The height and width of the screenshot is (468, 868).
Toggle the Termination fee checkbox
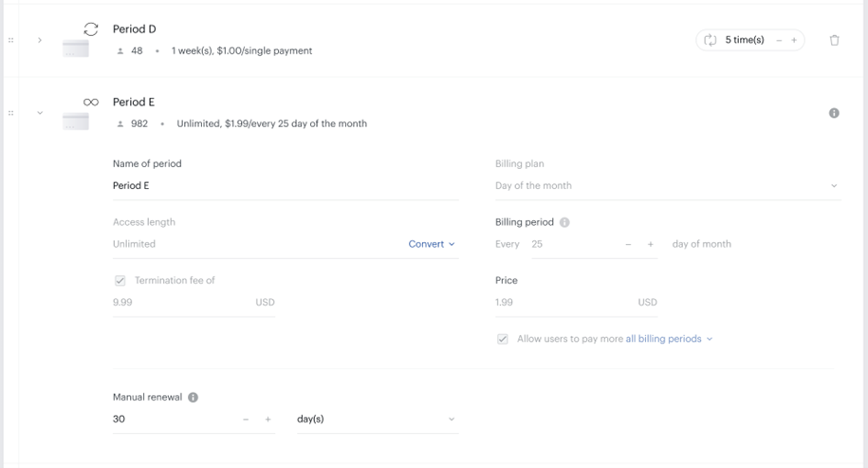[x=120, y=280]
